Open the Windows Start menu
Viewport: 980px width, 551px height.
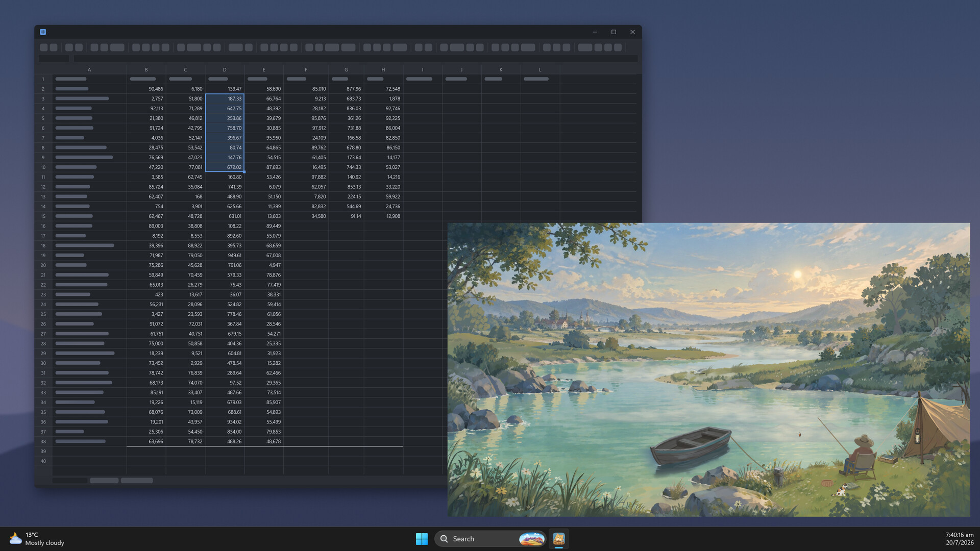422,539
